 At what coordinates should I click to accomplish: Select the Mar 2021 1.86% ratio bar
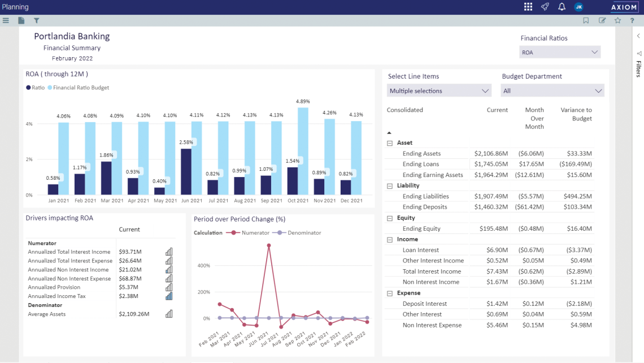106,178
